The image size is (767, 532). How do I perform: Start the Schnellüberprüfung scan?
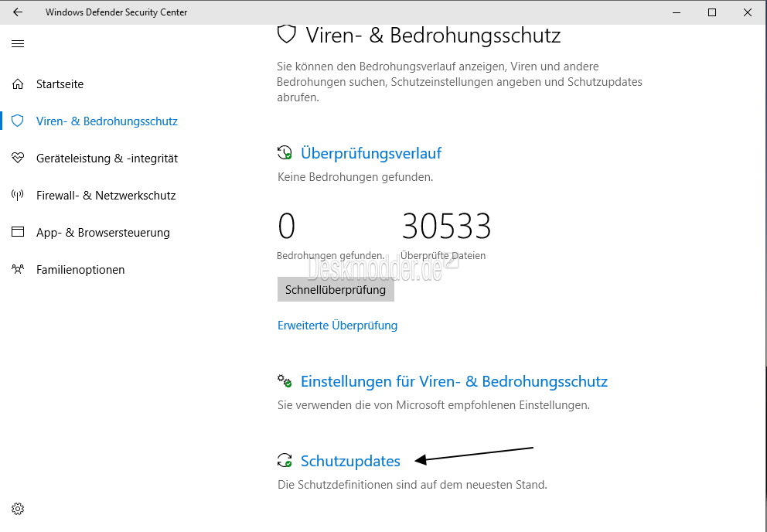click(x=336, y=290)
